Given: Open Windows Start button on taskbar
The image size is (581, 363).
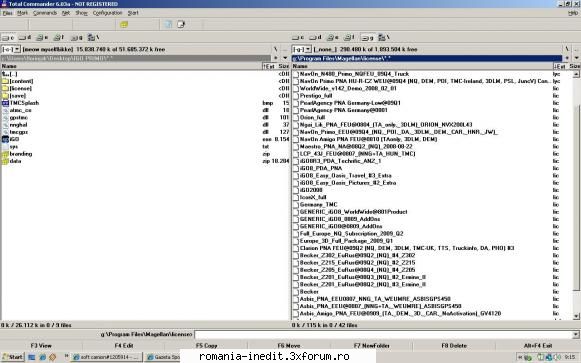Looking at the screenshot, I should click(x=12, y=357).
